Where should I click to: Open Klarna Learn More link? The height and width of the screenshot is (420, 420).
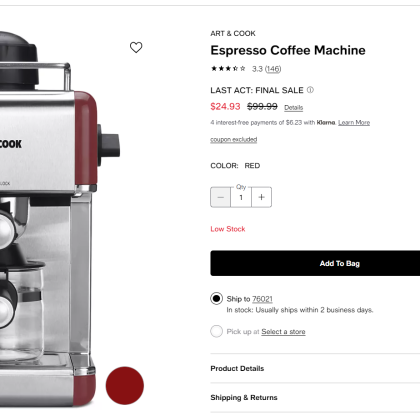tap(354, 123)
